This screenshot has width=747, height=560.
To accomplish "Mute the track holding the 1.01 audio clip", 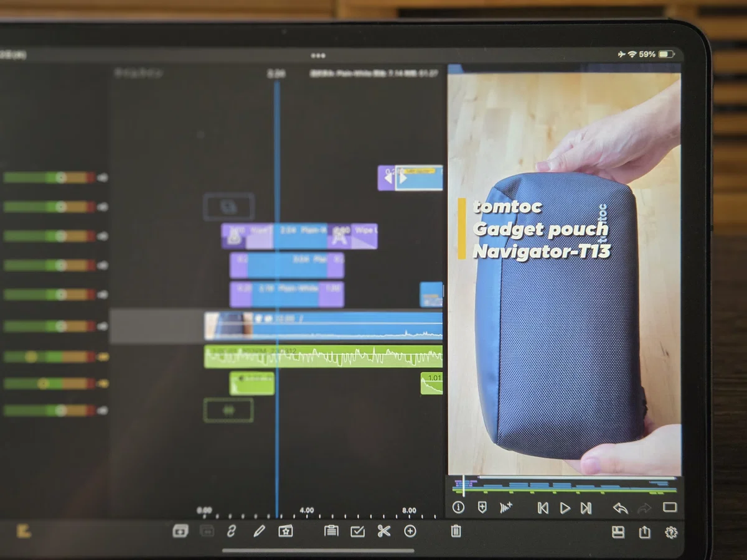I will tap(103, 383).
